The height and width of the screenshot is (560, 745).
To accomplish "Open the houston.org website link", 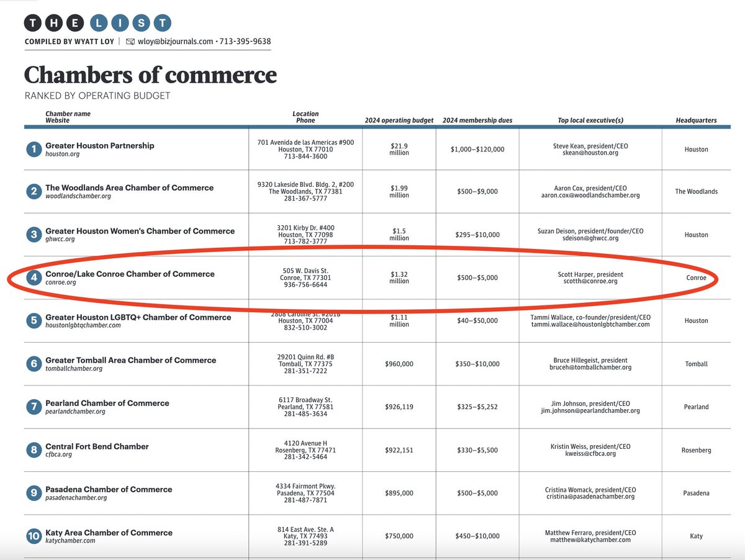I will (63, 153).
